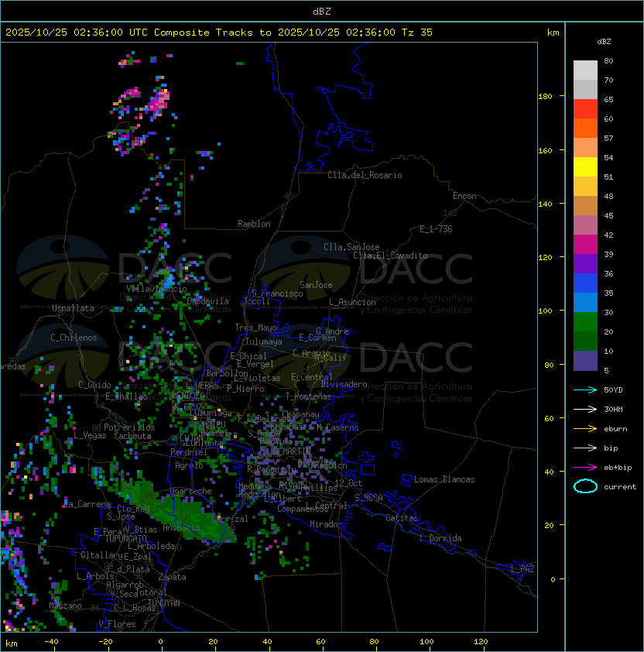
Task: Click the Zapata place label
Action: tap(172, 577)
